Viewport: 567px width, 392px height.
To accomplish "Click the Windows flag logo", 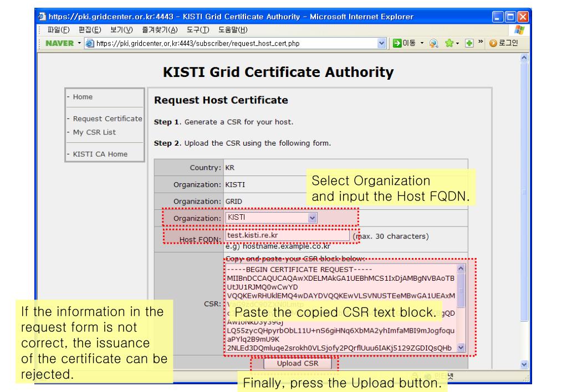I will pos(519,30).
